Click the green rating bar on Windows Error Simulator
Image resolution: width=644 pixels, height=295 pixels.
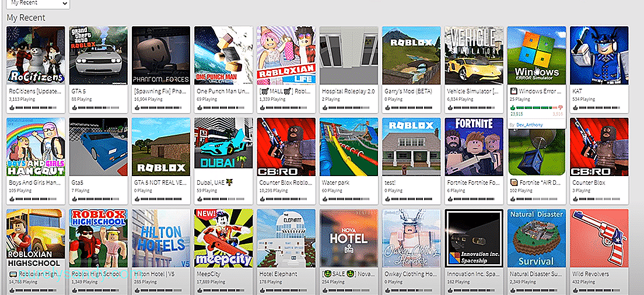coord(537,108)
